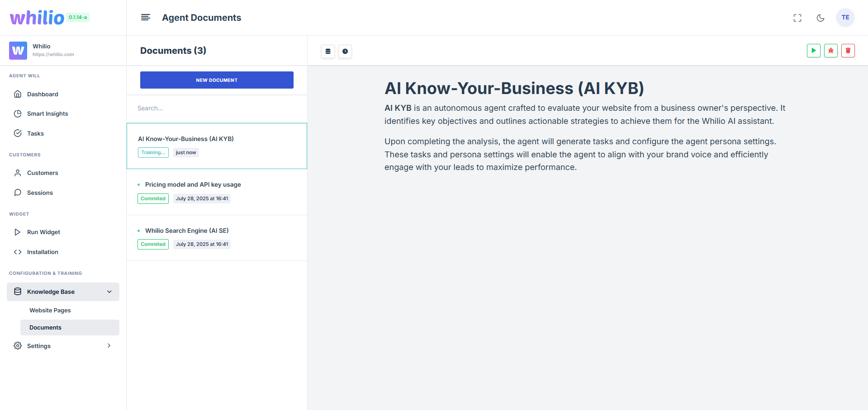
Task: Click the Training... status badge
Action: pyautogui.click(x=153, y=153)
